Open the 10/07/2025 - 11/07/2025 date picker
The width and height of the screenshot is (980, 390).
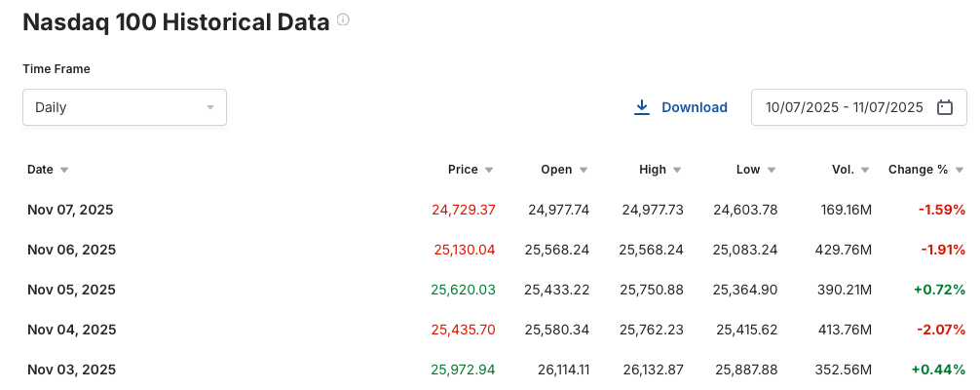[x=844, y=107]
